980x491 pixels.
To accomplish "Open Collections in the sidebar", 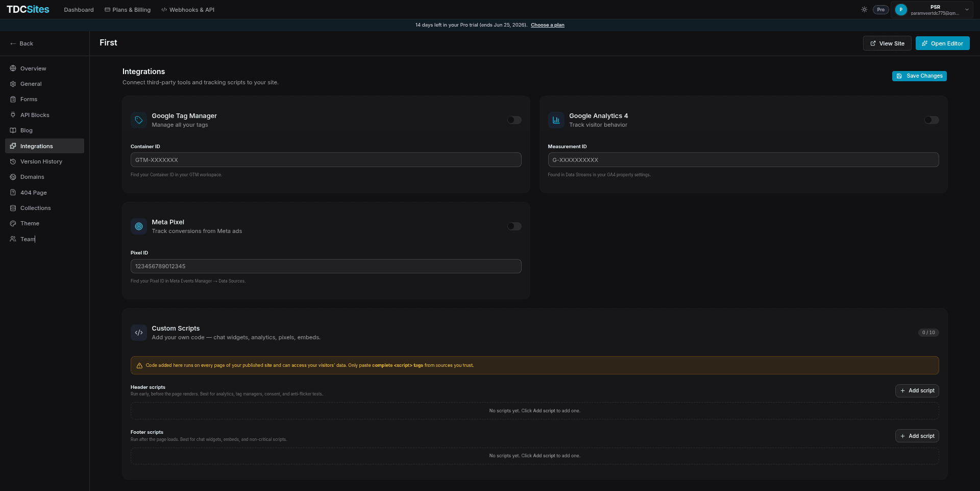I will tap(44, 208).
